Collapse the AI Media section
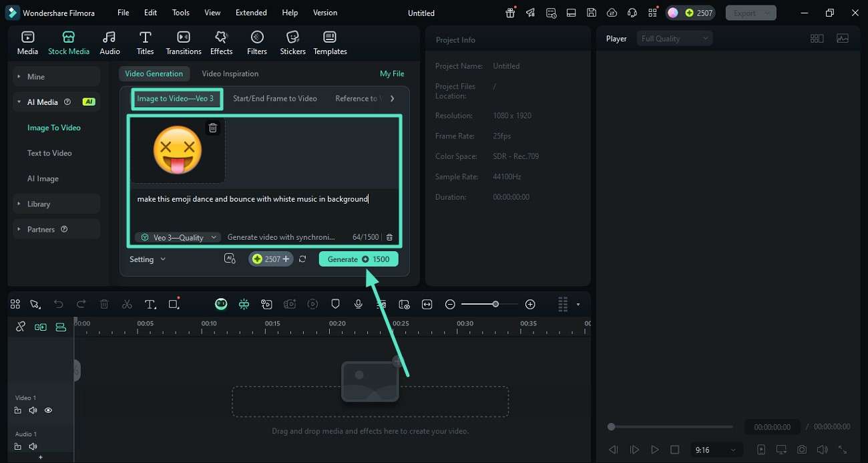Image resolution: width=868 pixels, height=463 pixels. [x=57, y=102]
